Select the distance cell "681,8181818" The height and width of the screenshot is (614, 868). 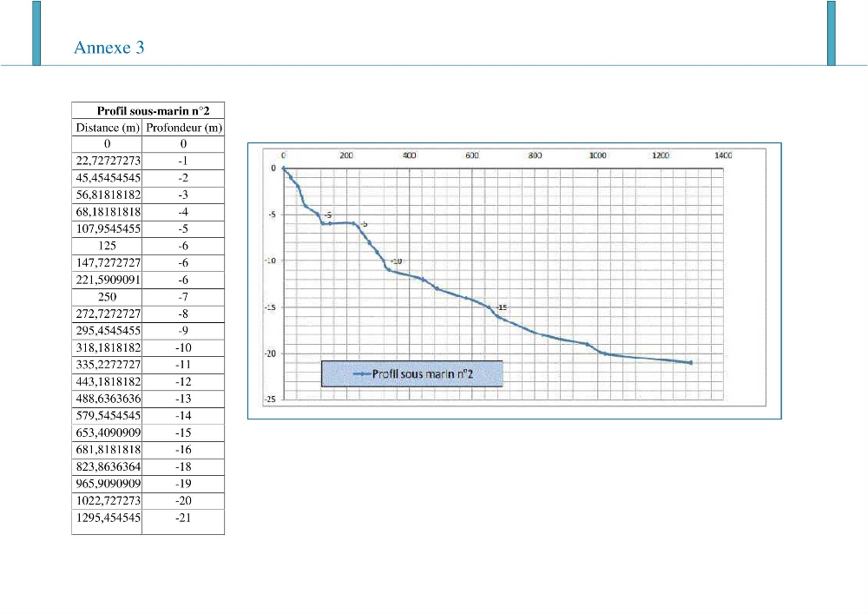pyautogui.click(x=108, y=450)
